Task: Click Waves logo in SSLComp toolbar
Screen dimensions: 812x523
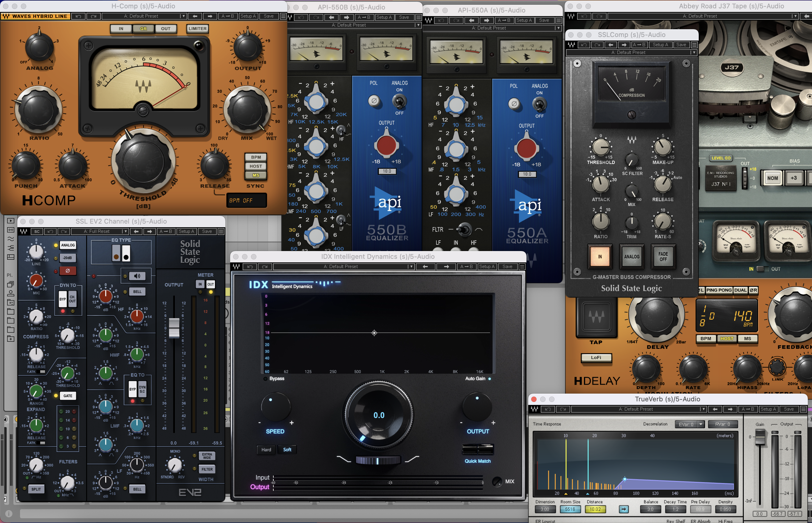Action: click(572, 45)
